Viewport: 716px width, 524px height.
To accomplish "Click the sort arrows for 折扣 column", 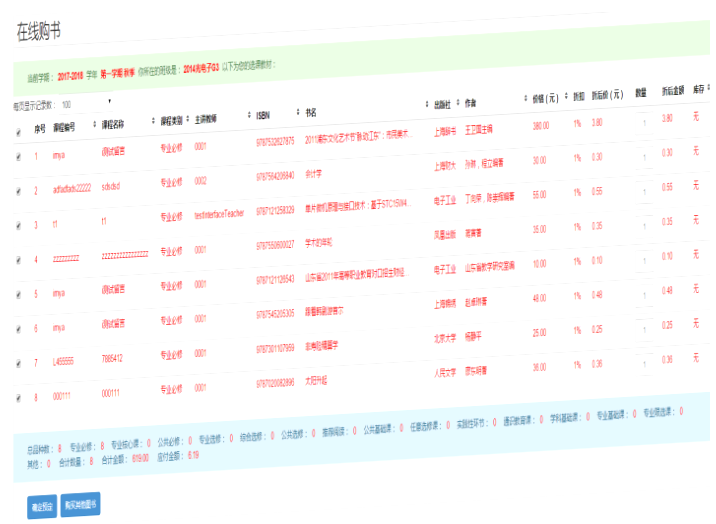I will [589, 97].
